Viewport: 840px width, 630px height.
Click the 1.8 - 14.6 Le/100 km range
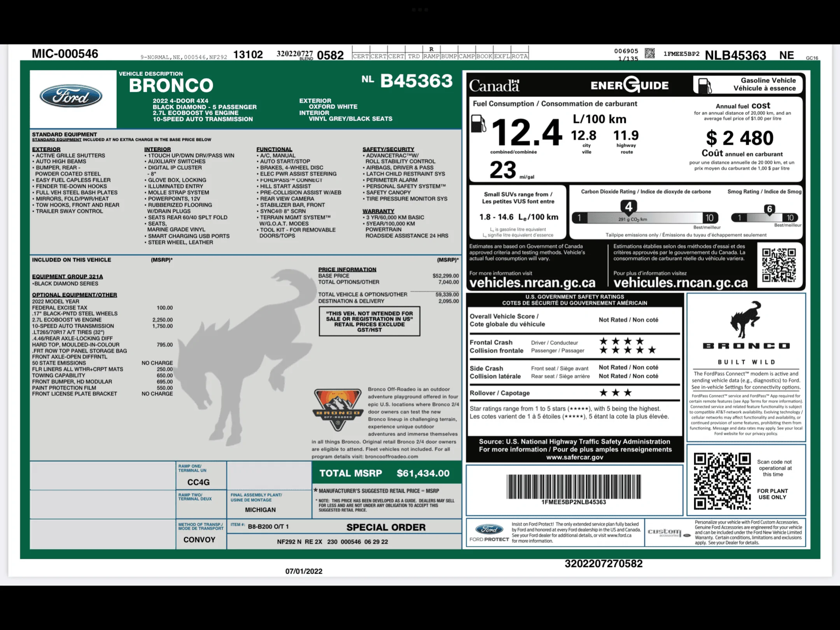tap(518, 217)
